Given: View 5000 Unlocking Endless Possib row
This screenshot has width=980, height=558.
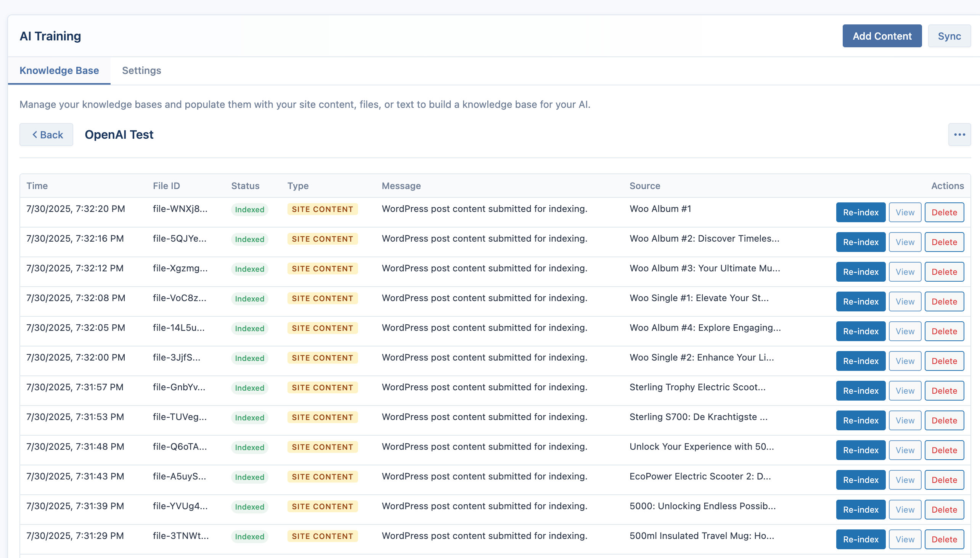Looking at the screenshot, I should pyautogui.click(x=905, y=510).
